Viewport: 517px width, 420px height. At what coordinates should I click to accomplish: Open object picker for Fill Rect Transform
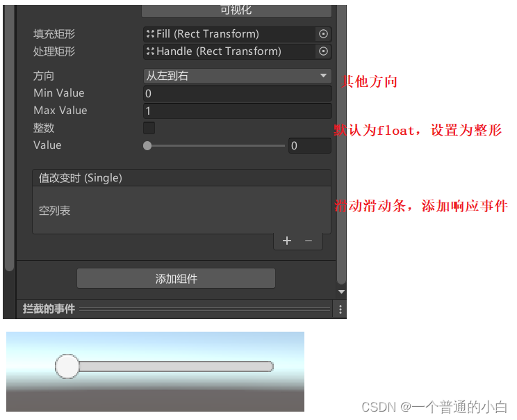coord(323,33)
